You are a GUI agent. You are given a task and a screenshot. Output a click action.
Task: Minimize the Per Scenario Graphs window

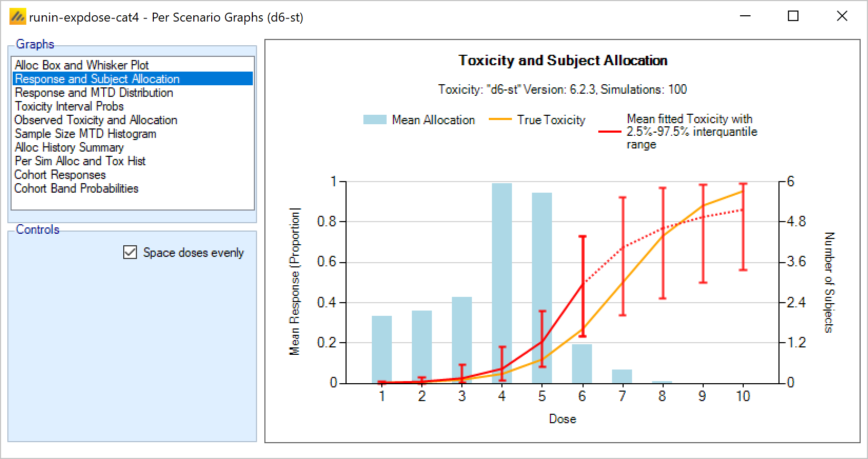click(x=745, y=16)
